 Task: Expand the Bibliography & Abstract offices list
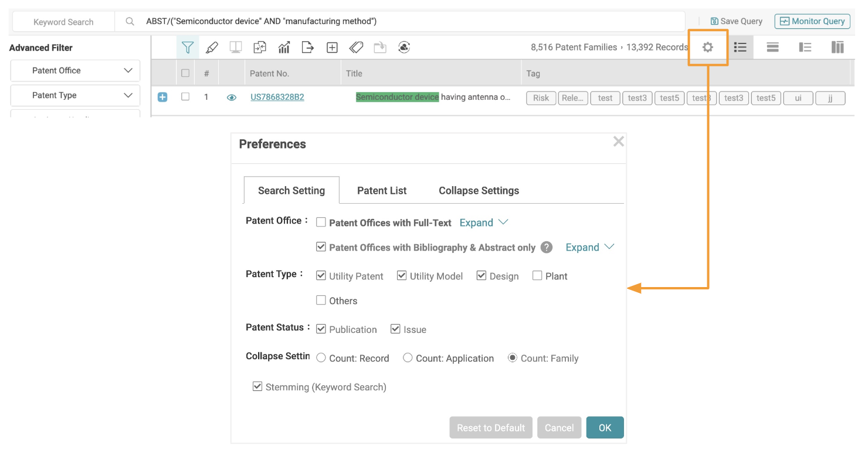[589, 247]
